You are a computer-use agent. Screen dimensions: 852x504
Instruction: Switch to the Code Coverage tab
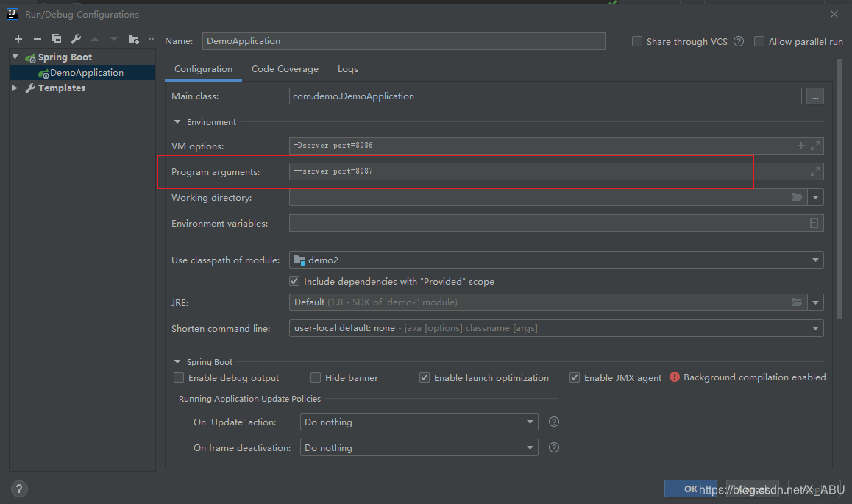(285, 69)
